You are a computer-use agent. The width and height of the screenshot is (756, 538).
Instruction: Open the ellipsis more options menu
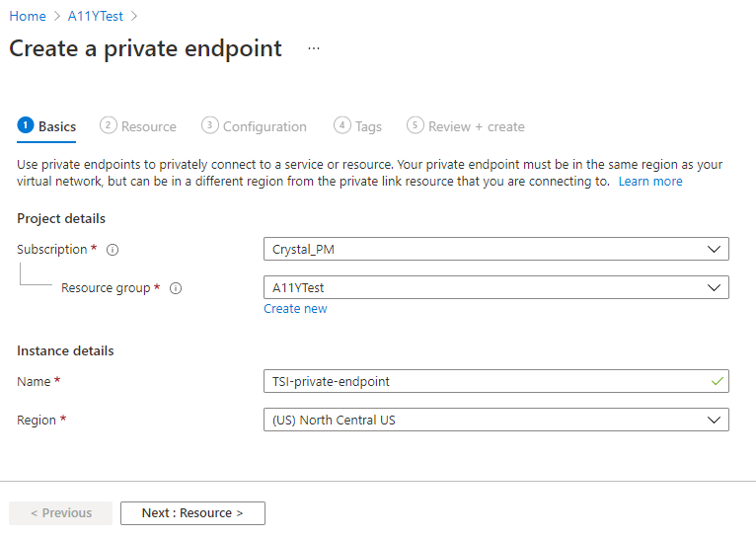click(314, 48)
